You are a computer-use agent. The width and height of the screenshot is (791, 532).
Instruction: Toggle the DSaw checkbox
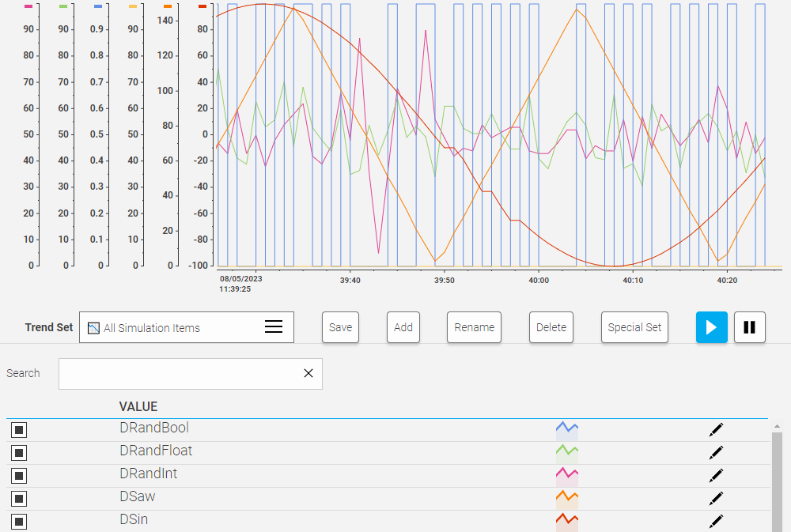point(18,498)
